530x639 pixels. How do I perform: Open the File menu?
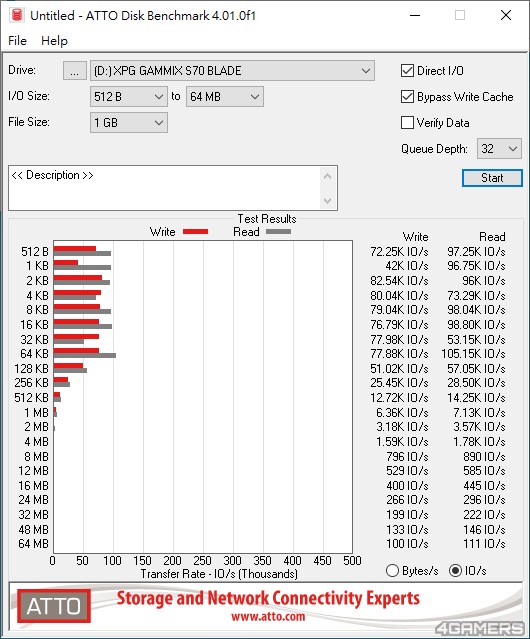tap(17, 41)
